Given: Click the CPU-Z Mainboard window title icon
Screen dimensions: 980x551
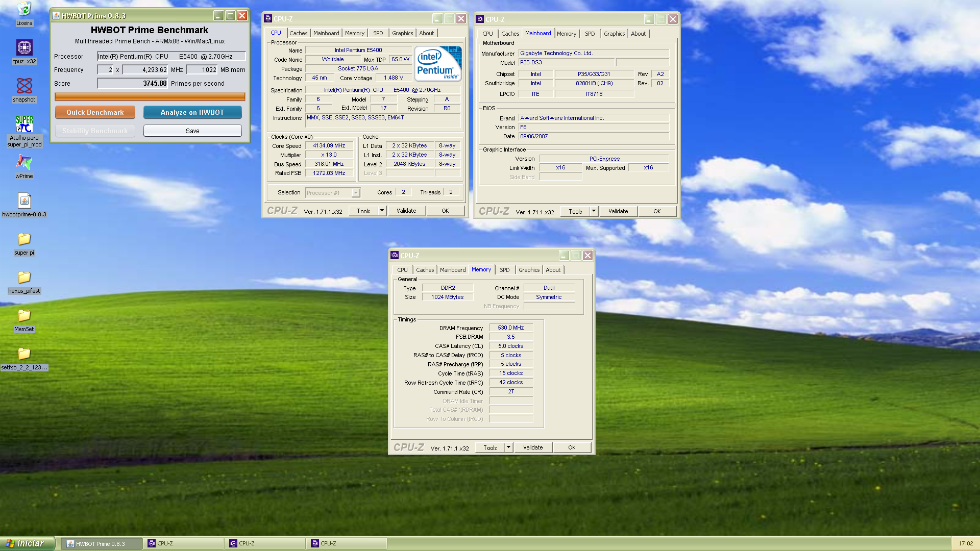Looking at the screenshot, I should 479,19.
